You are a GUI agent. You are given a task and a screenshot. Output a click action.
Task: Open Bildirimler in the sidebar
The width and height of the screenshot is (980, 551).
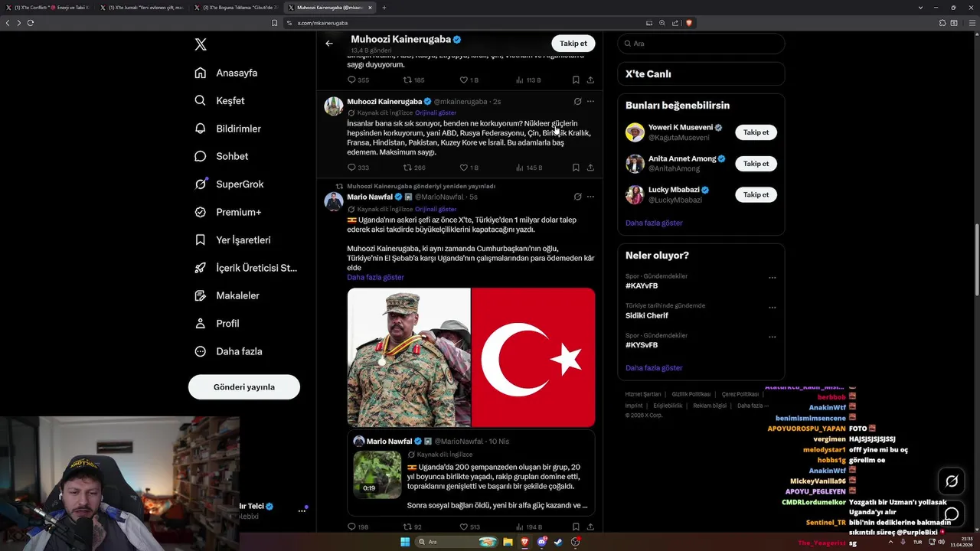click(x=227, y=129)
